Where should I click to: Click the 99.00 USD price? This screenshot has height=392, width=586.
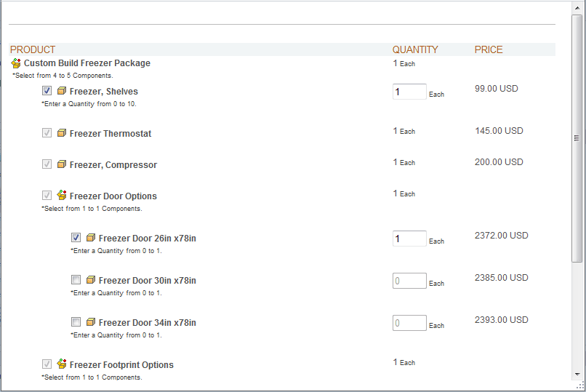click(x=497, y=89)
